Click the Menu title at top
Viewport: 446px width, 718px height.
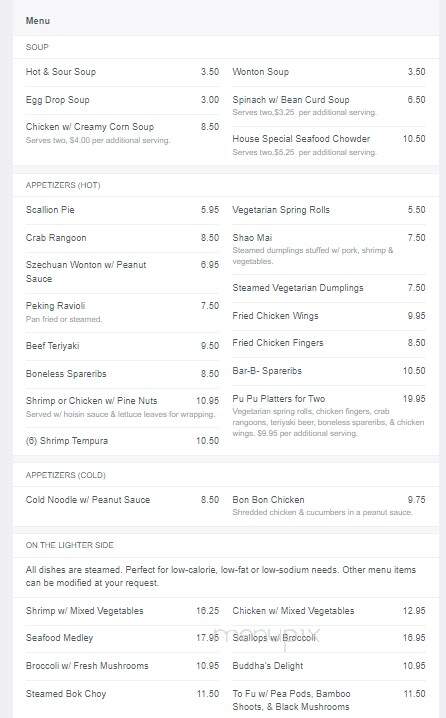(x=38, y=21)
